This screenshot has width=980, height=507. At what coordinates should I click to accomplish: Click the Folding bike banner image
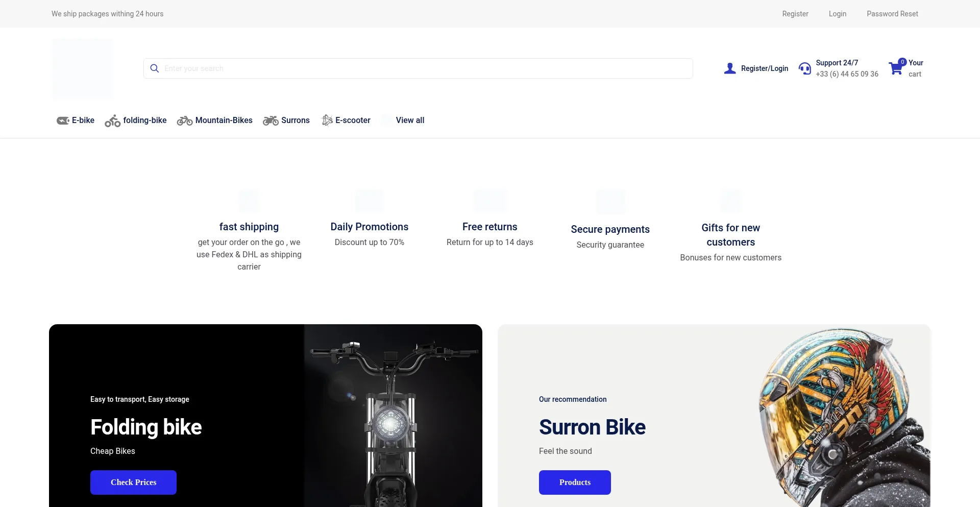coord(393,416)
